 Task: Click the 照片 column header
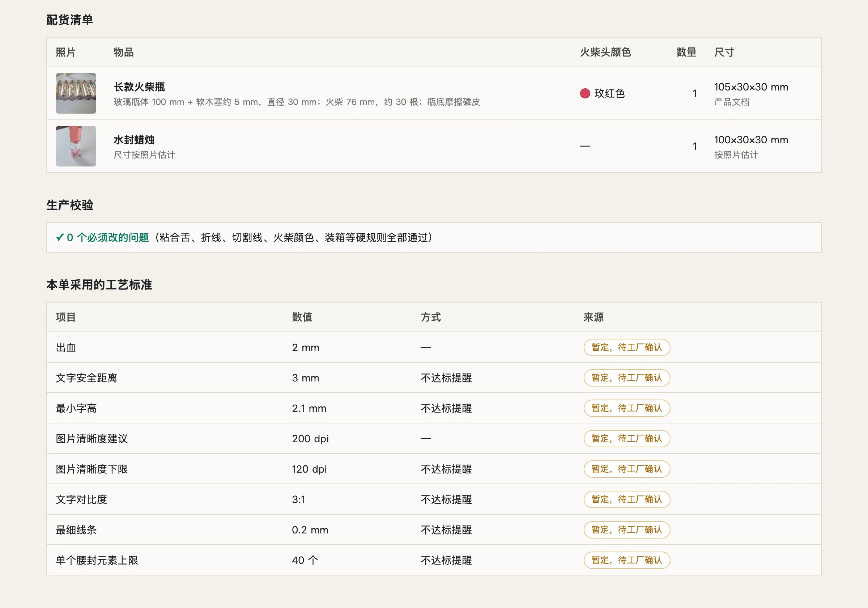(66, 52)
